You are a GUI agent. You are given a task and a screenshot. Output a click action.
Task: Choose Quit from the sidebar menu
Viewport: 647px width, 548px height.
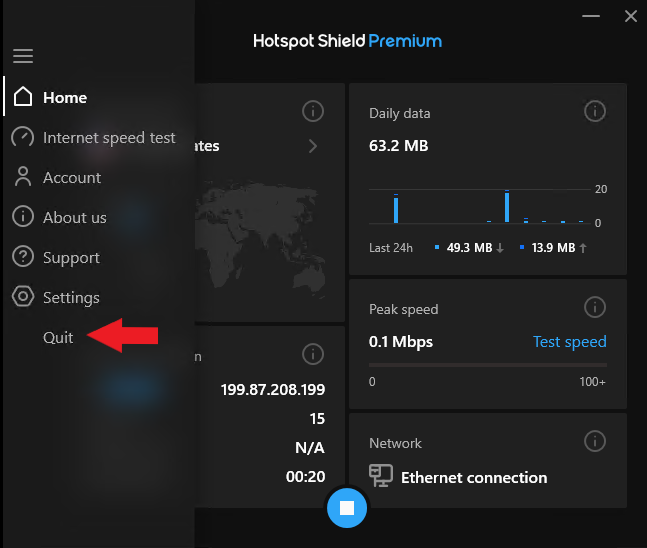(58, 338)
